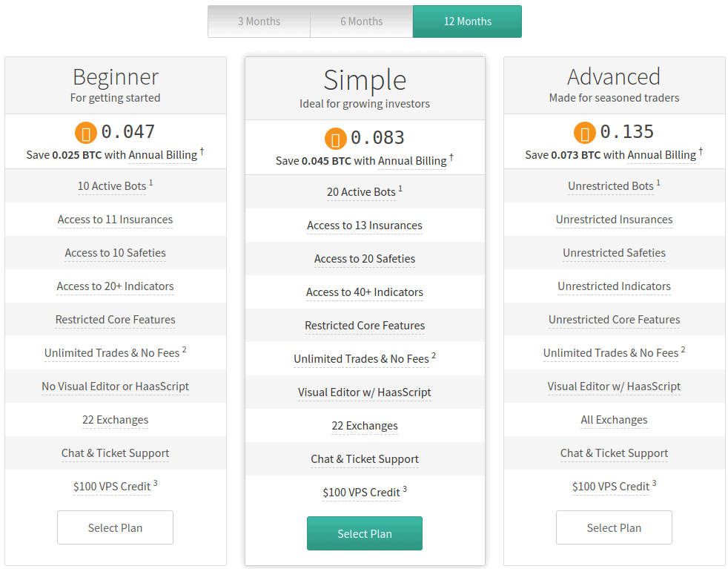Click the 0.135 price value
This screenshot has width=728, height=569.
[x=626, y=132]
